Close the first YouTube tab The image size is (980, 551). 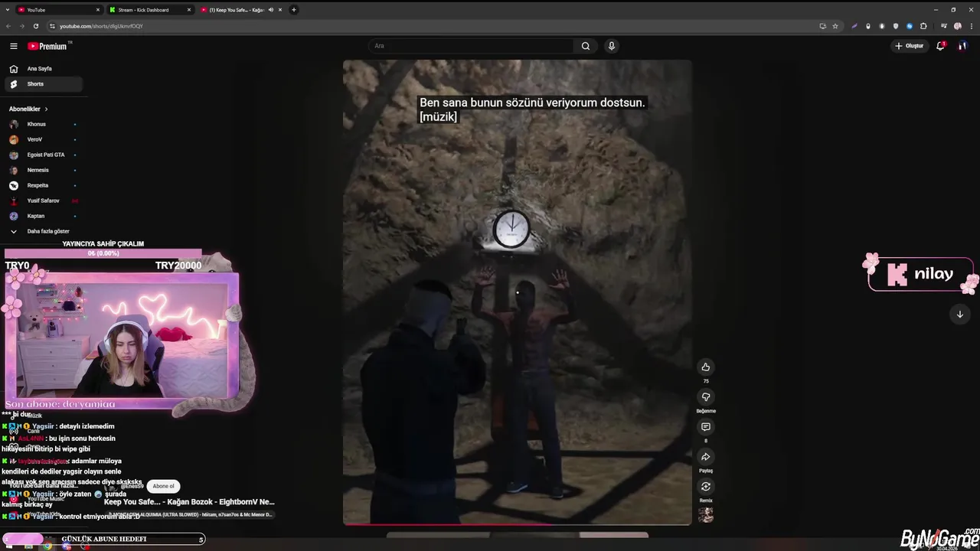tap(98, 10)
